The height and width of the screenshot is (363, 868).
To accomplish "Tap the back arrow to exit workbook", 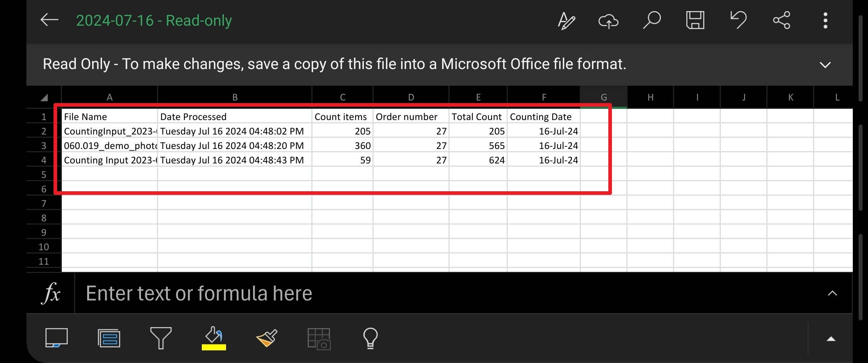I will (49, 20).
